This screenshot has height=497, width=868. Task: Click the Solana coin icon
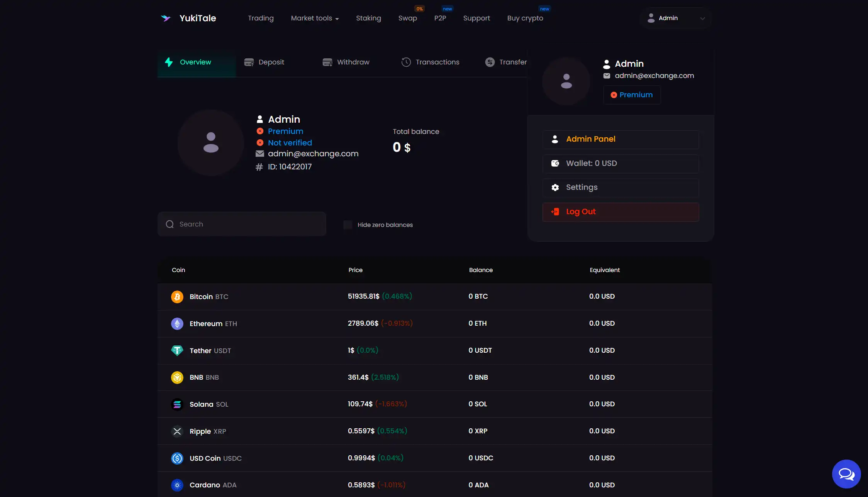[x=177, y=404]
